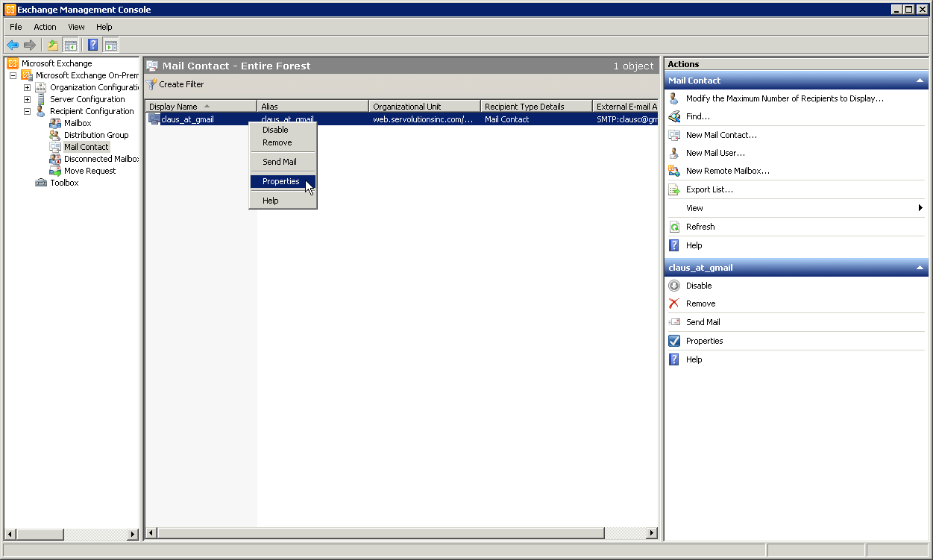
Task: Toggle the Show/Hide Console Tree toolbar button
Action: 70,45
